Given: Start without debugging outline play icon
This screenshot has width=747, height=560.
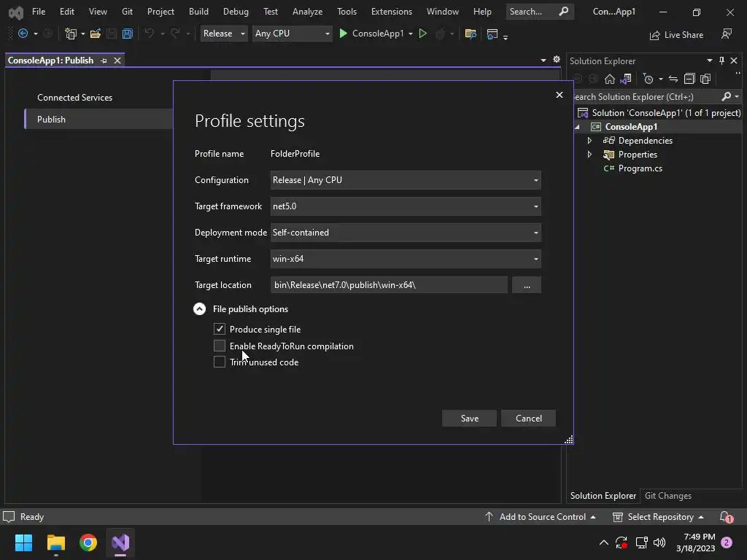Looking at the screenshot, I should [422, 34].
